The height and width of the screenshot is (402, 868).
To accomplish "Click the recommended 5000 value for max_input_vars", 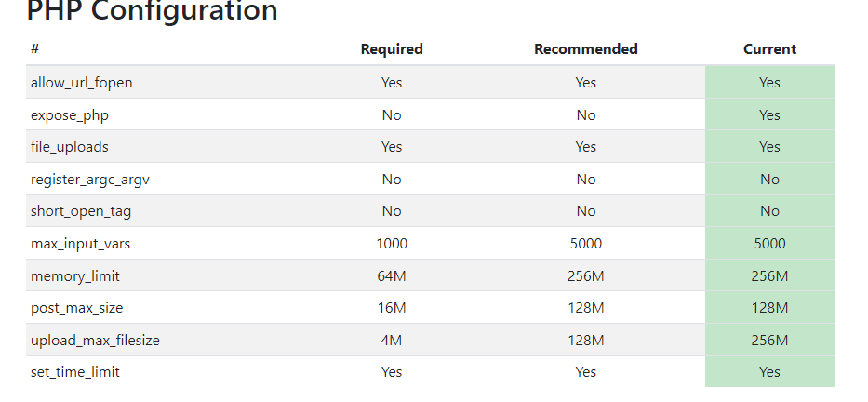I will pyautogui.click(x=586, y=244).
